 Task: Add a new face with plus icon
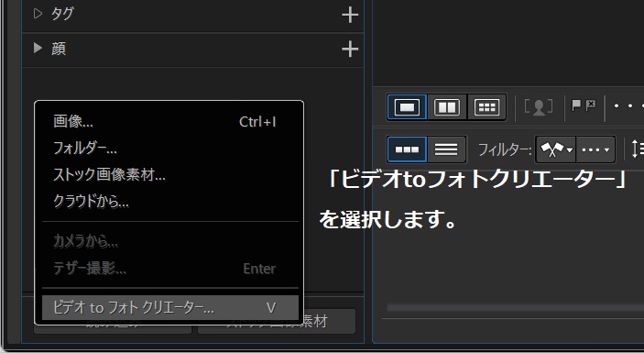pyautogui.click(x=350, y=50)
